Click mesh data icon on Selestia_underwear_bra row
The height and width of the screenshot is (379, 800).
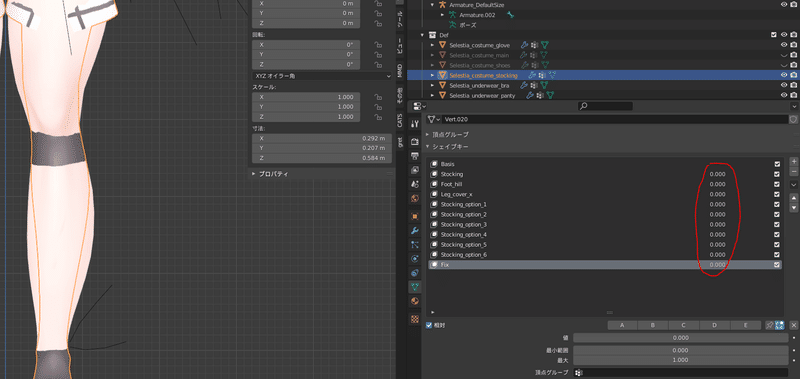click(x=544, y=85)
